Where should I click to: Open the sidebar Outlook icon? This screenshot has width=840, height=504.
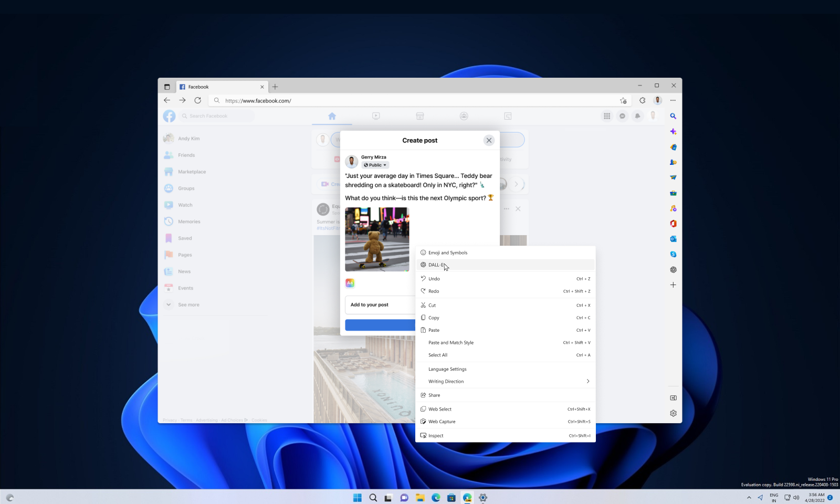(x=673, y=239)
